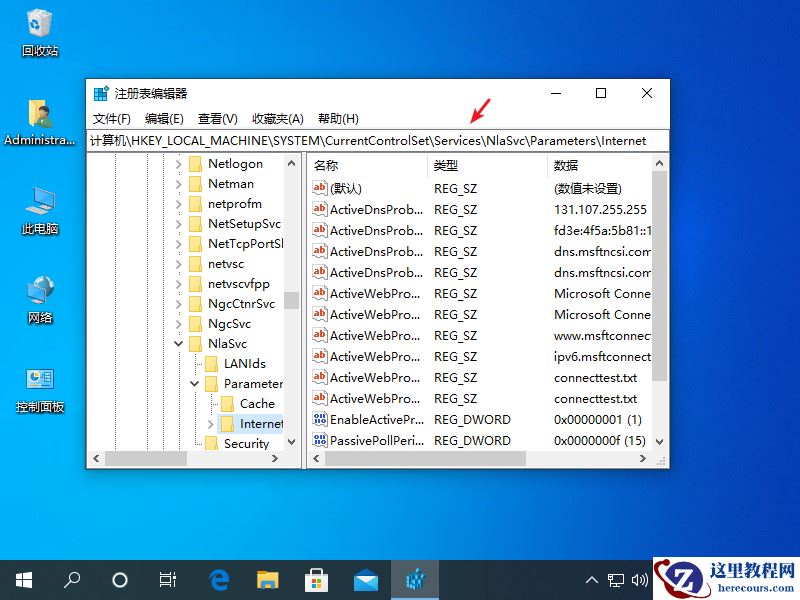This screenshot has width=800, height=600.
Task: Click the Registry Editor taskbar icon
Action: click(x=414, y=579)
